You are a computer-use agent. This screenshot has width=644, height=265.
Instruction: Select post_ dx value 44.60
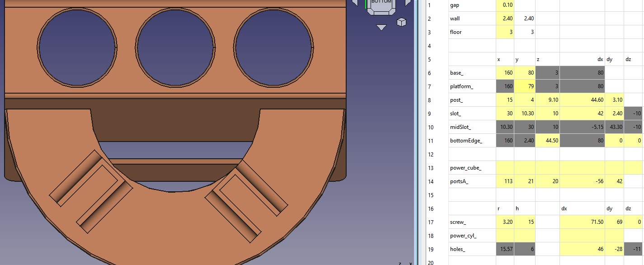(x=582, y=100)
